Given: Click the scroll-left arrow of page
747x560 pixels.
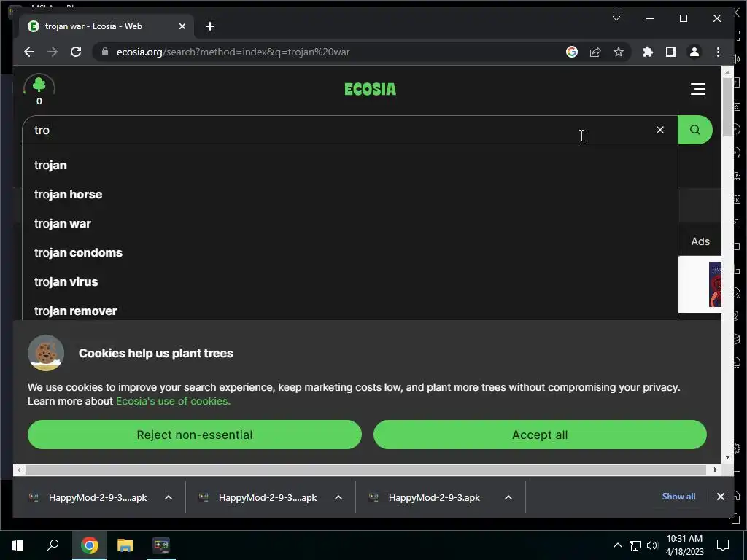Looking at the screenshot, I should pos(18,470).
